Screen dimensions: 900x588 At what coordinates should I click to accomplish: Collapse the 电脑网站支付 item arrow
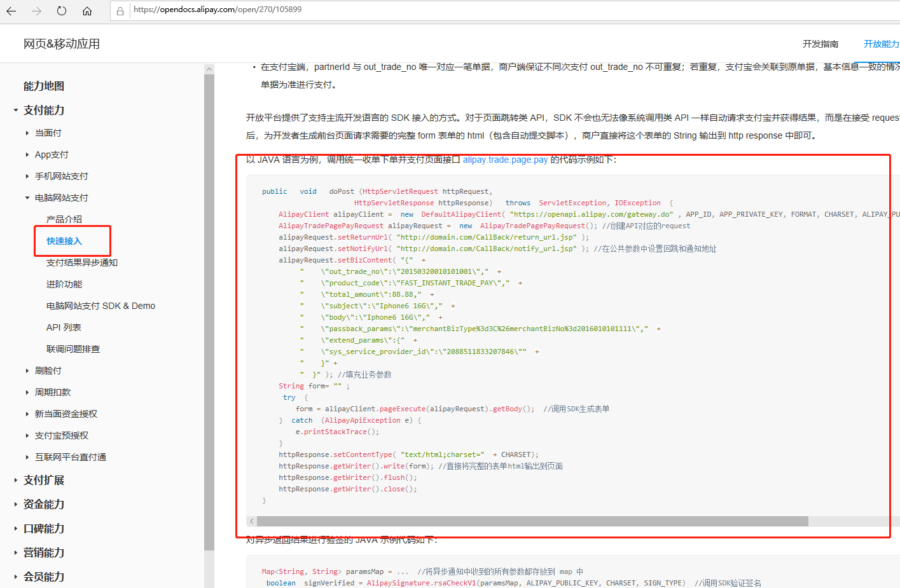pyautogui.click(x=27, y=198)
